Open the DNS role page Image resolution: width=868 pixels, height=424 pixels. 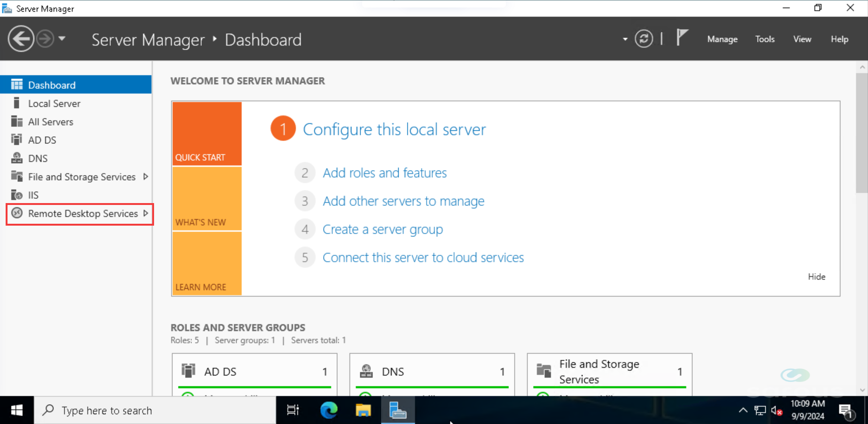click(38, 158)
